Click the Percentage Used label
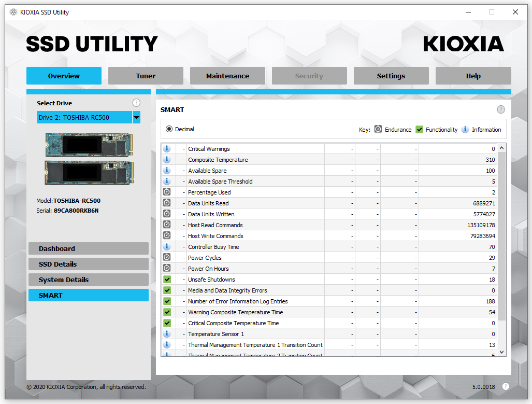532x404 pixels. 209,192
